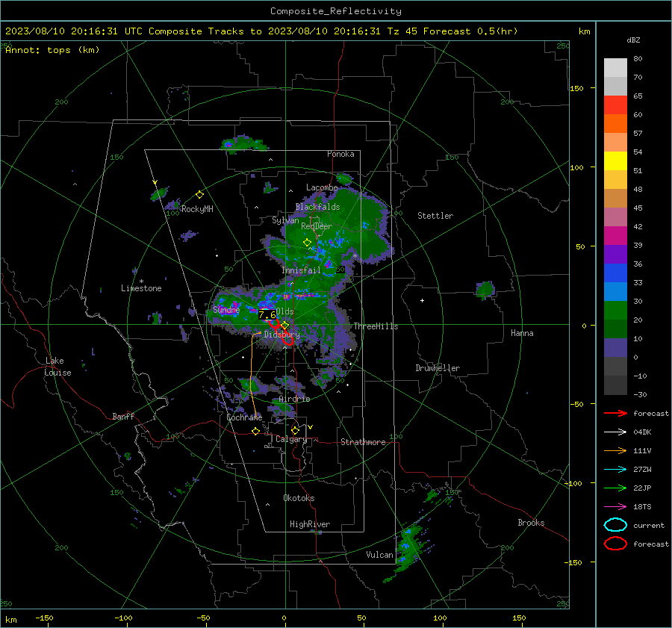The width and height of the screenshot is (672, 628).
Task: Click the Calgary city label
Action: [291, 439]
